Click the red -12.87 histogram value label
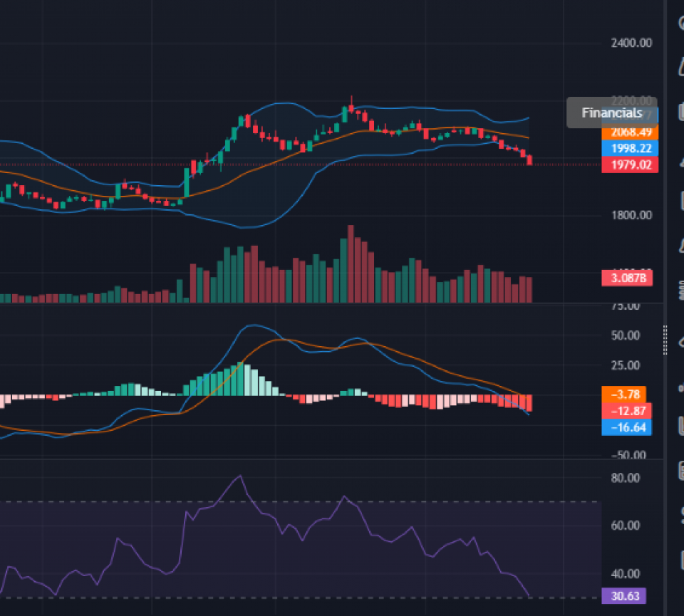The image size is (684, 616). tap(626, 411)
